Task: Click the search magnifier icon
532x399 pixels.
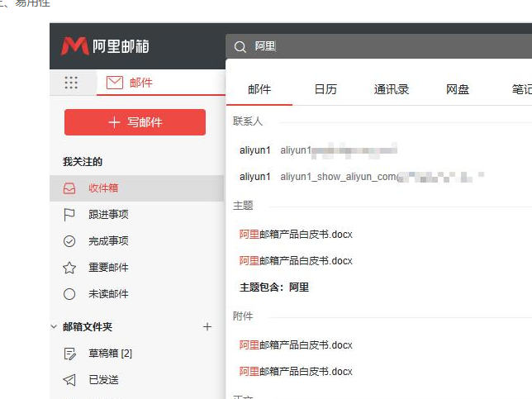Action: point(240,47)
